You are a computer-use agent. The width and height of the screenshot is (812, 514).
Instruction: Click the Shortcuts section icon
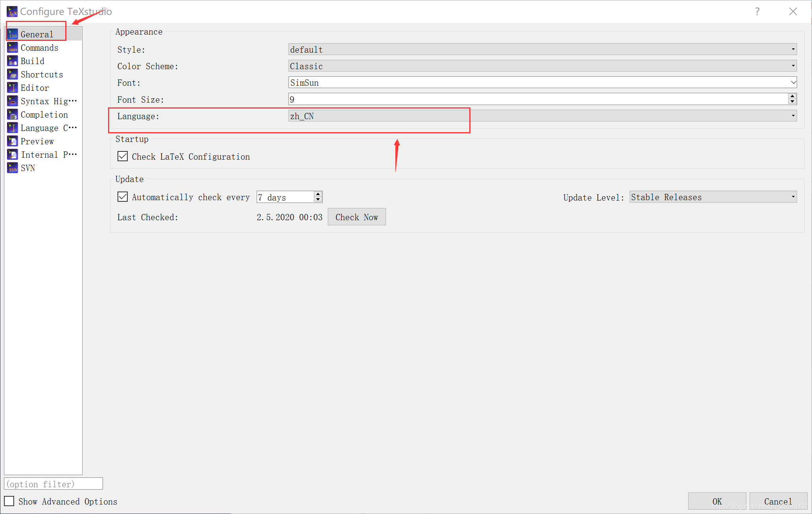pyautogui.click(x=13, y=75)
